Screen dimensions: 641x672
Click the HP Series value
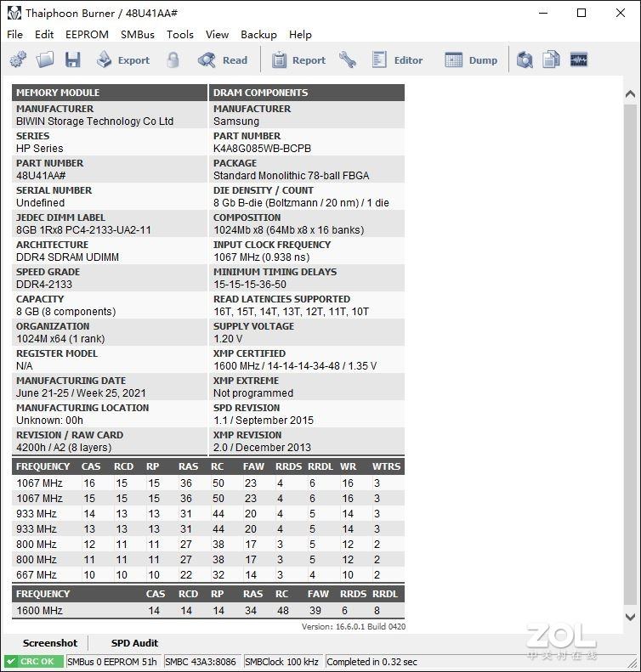(39, 149)
